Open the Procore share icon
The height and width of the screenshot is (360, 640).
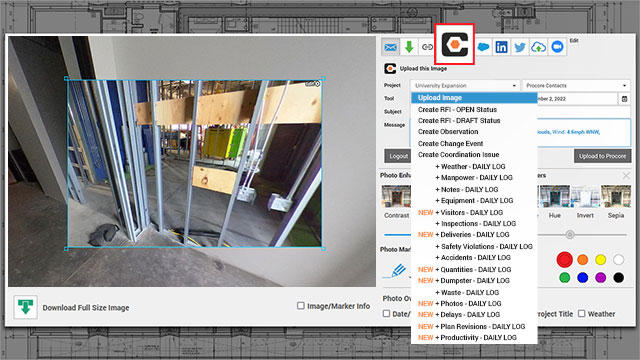(x=454, y=44)
